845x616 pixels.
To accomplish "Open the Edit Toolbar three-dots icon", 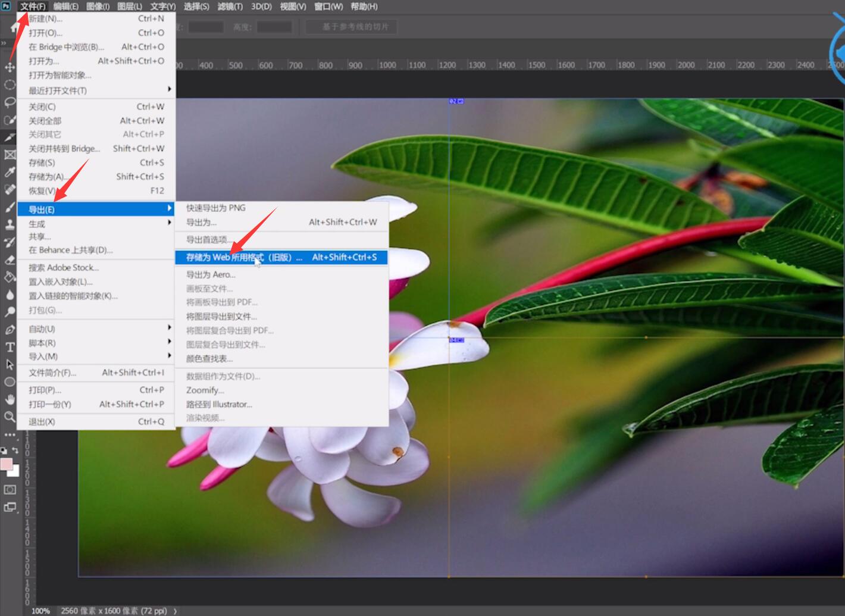I will click(x=10, y=434).
